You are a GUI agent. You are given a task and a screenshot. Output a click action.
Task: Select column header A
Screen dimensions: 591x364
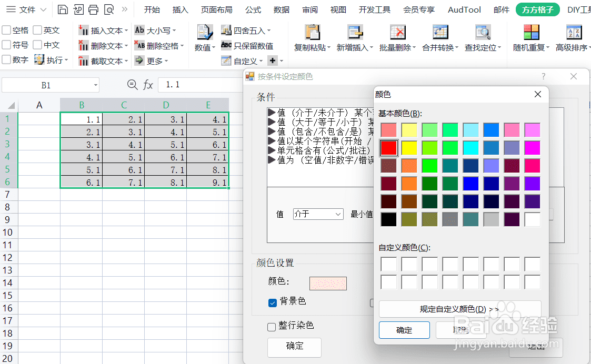pos(39,105)
